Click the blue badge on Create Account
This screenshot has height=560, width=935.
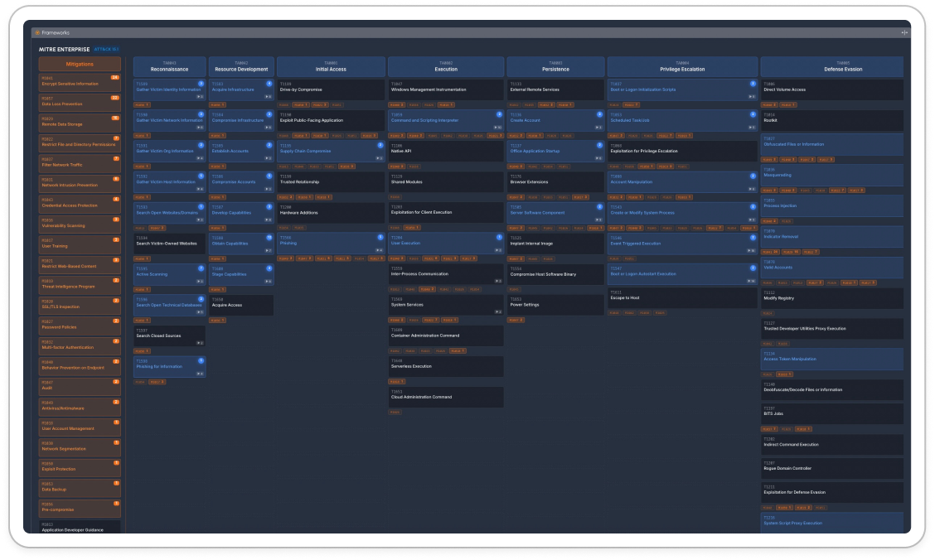pyautogui.click(x=599, y=114)
